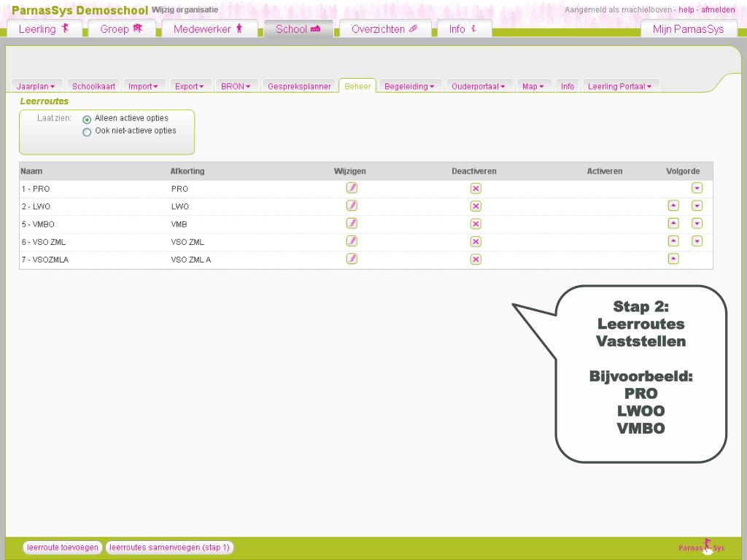Open the Jaarplan dropdown menu

click(36, 86)
